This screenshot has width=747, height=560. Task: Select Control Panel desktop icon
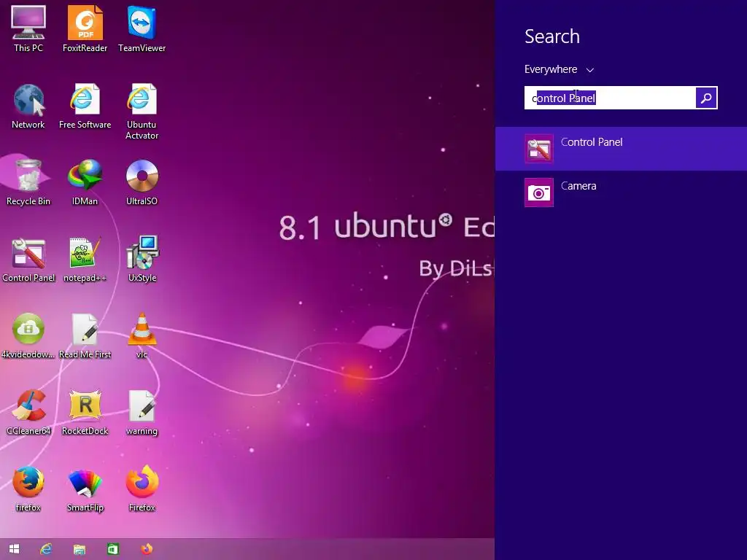[28, 259]
